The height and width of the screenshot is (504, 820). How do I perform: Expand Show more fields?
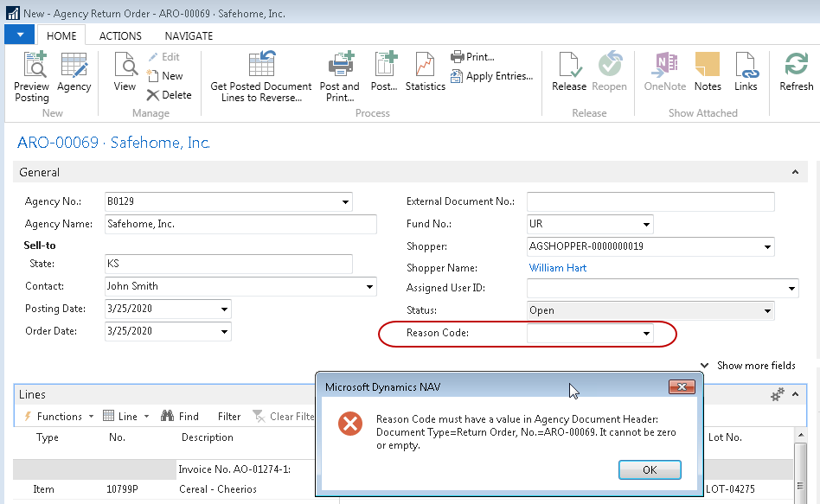coord(748,366)
